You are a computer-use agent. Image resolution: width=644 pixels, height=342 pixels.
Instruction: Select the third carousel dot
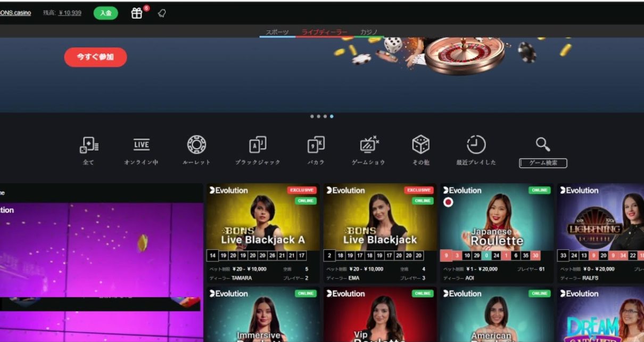click(325, 116)
